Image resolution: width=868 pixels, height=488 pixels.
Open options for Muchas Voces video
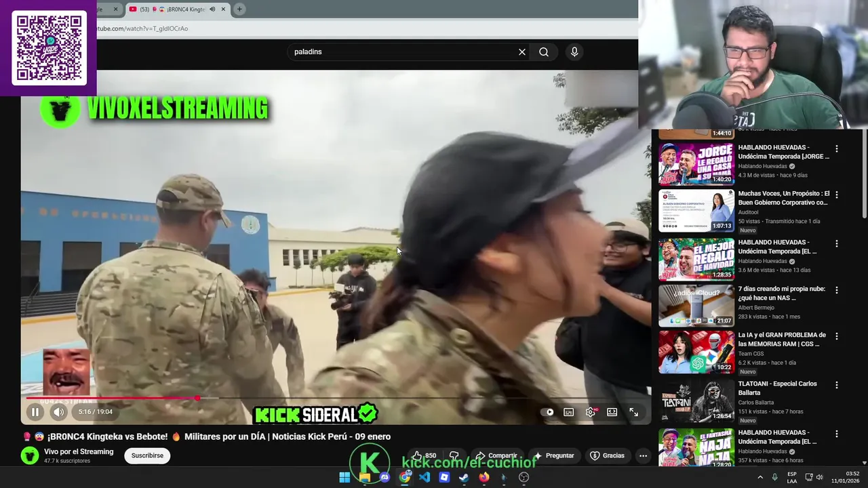836,195
